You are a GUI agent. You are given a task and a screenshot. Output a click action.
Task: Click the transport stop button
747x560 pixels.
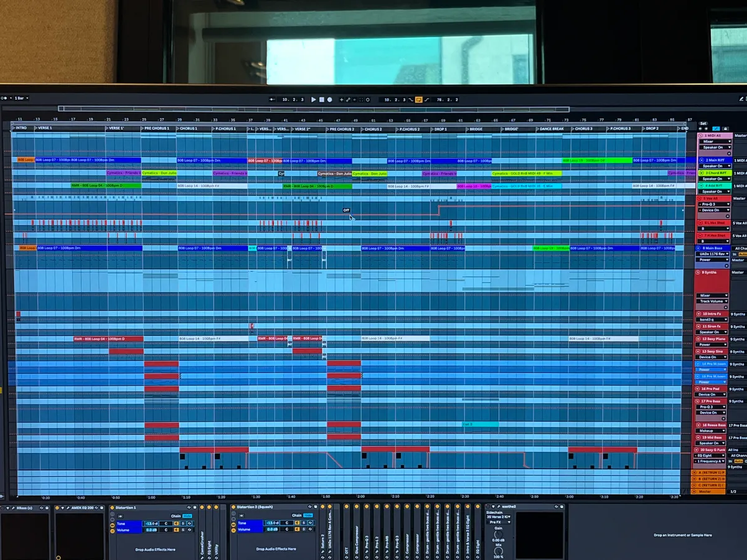[x=321, y=100]
